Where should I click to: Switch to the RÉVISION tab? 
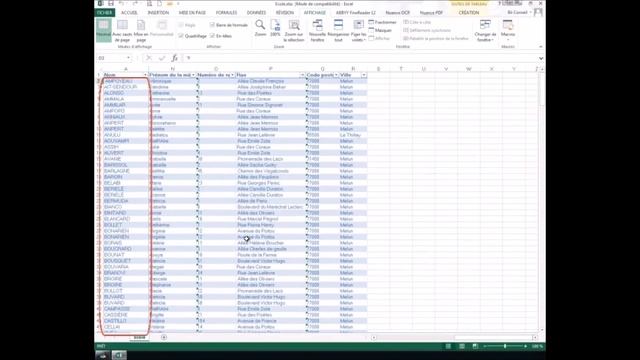(x=284, y=13)
